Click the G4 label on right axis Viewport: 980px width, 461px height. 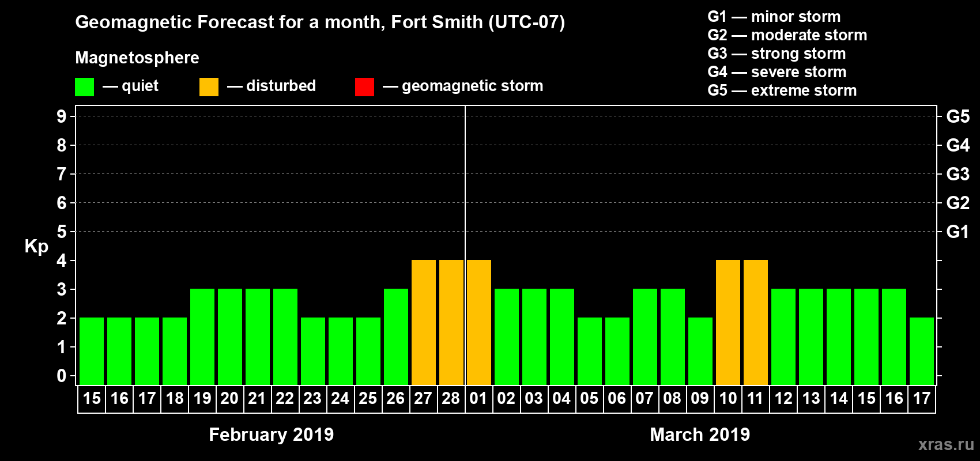tap(958, 145)
